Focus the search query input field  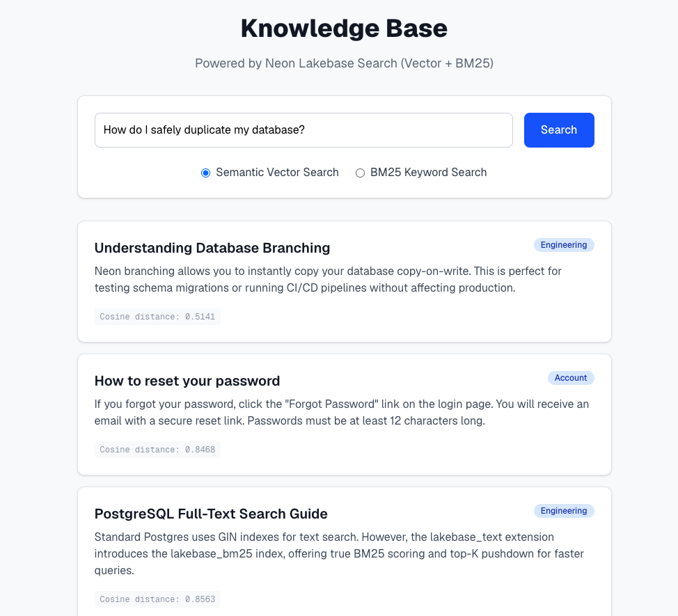(303, 130)
